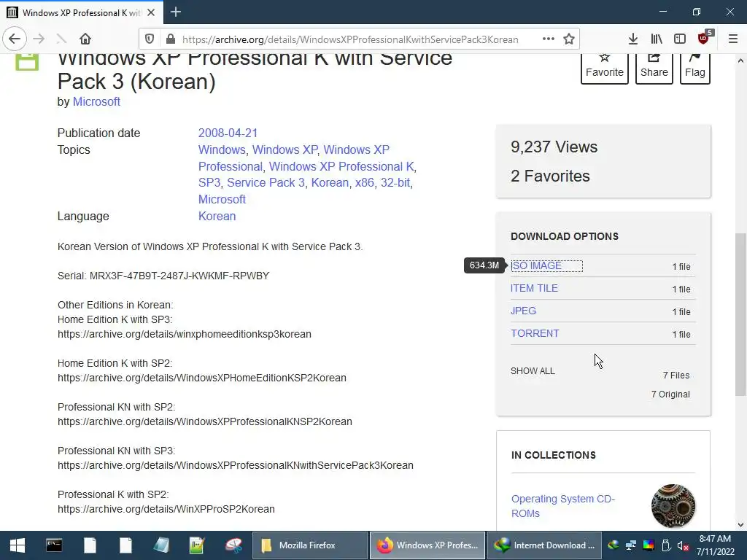Open the gears collection thumbnail
This screenshot has width=747, height=560.
(x=673, y=506)
